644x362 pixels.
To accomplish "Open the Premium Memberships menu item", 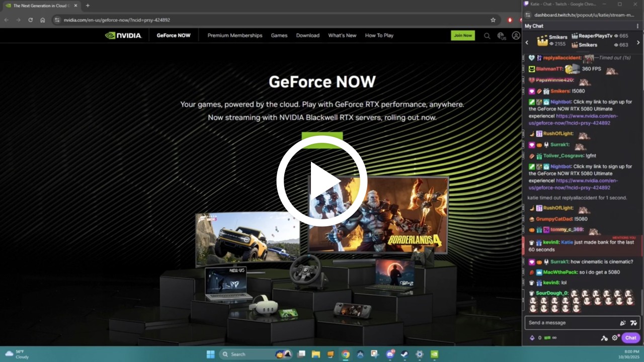I will pyautogui.click(x=235, y=36).
